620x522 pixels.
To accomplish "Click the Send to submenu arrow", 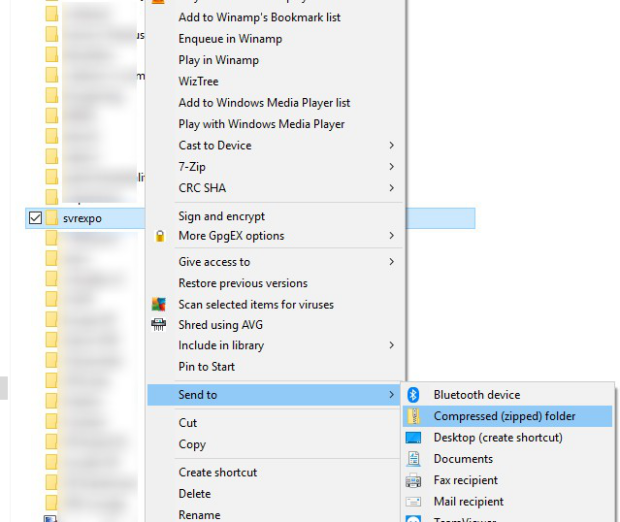I will (x=391, y=395).
